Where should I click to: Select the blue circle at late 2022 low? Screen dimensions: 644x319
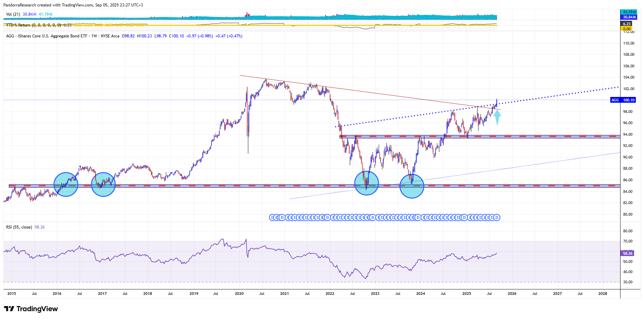(366, 183)
